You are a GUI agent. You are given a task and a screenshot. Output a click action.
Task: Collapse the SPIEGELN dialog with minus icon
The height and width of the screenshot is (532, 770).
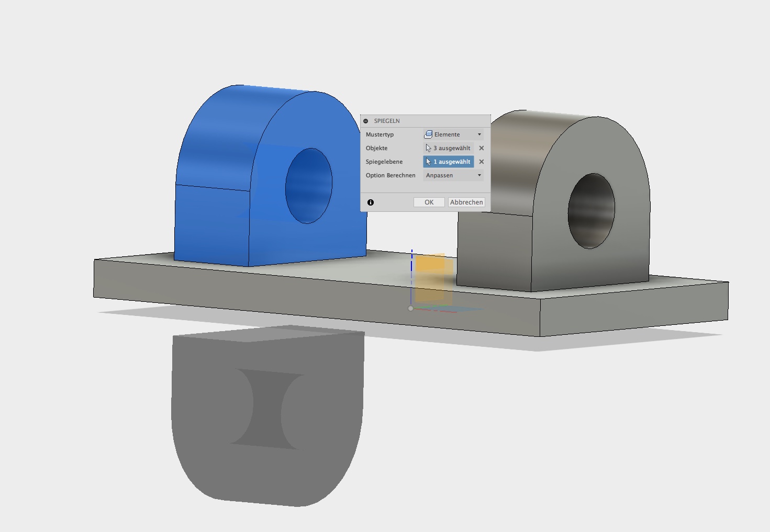(365, 121)
